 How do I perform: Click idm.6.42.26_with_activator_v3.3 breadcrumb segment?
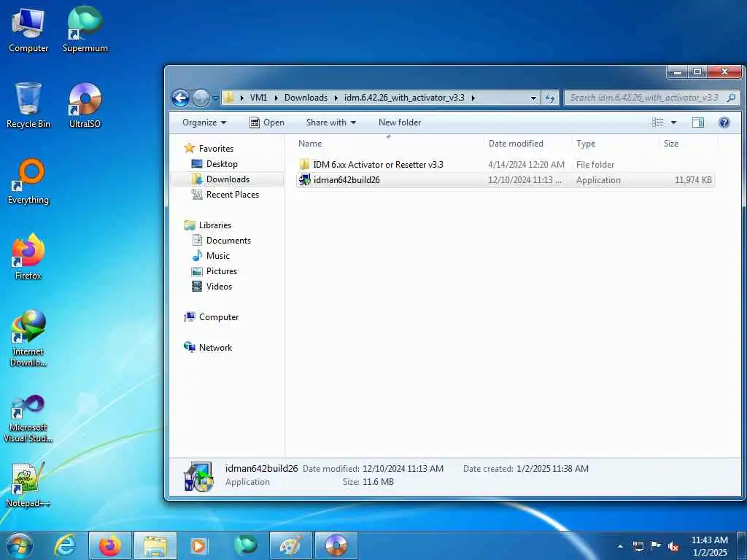pos(404,98)
